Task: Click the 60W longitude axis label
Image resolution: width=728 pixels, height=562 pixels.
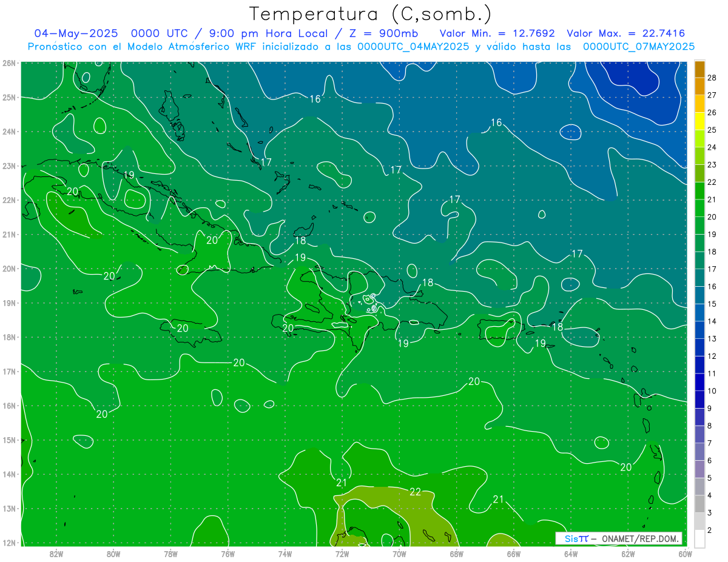Action: [x=686, y=554]
